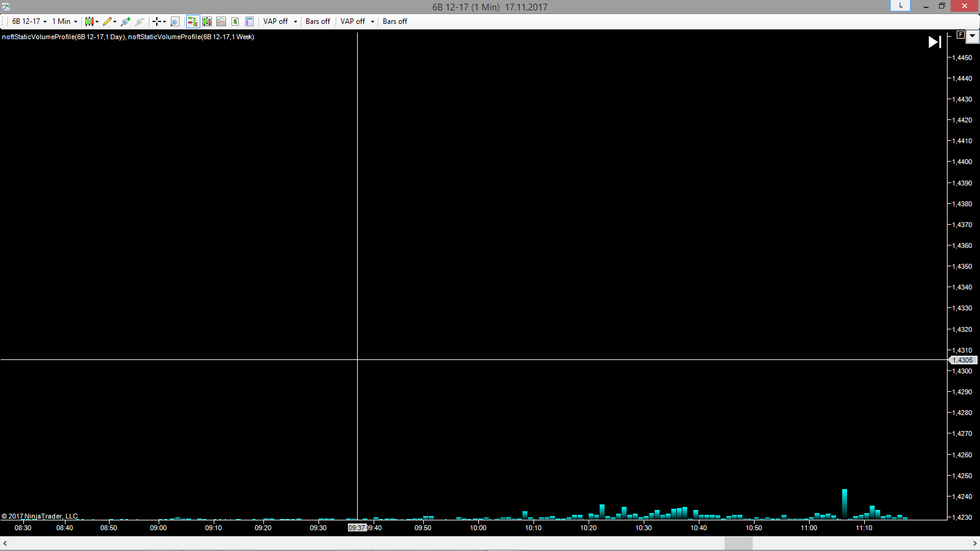Open the strategies dollar-sign icon

coord(235,21)
